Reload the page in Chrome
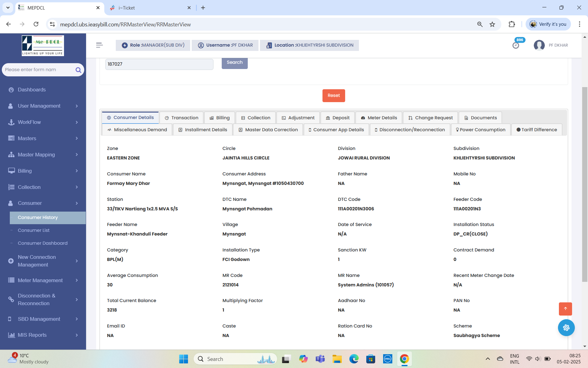Screen dimensions: 588x368 click(36, 24)
